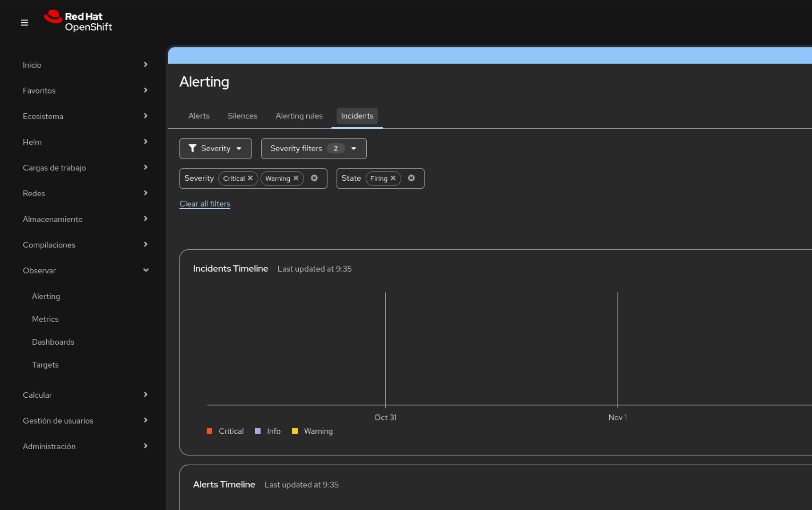The image size is (812, 510).
Task: Switch to the Alerts tab
Action: pos(199,116)
